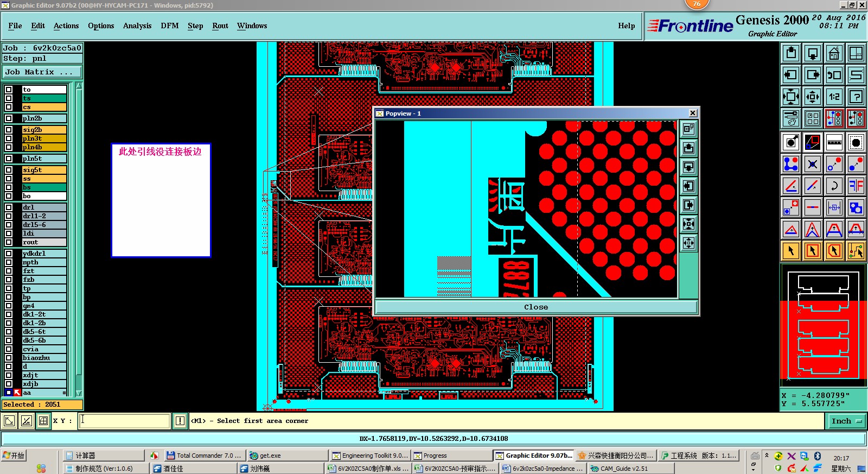This screenshot has width=868, height=474.
Task: Toggle the checkbox for layer sig2b
Action: [x=9, y=130]
